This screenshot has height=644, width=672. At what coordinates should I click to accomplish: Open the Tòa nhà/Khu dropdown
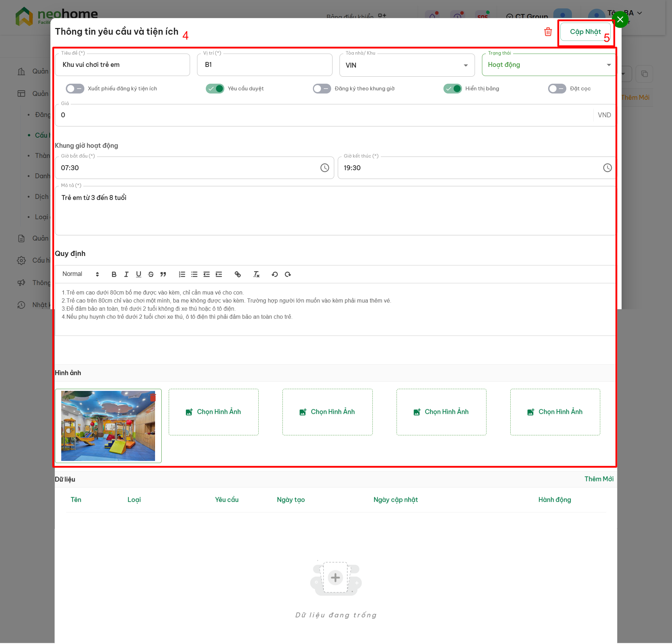407,65
